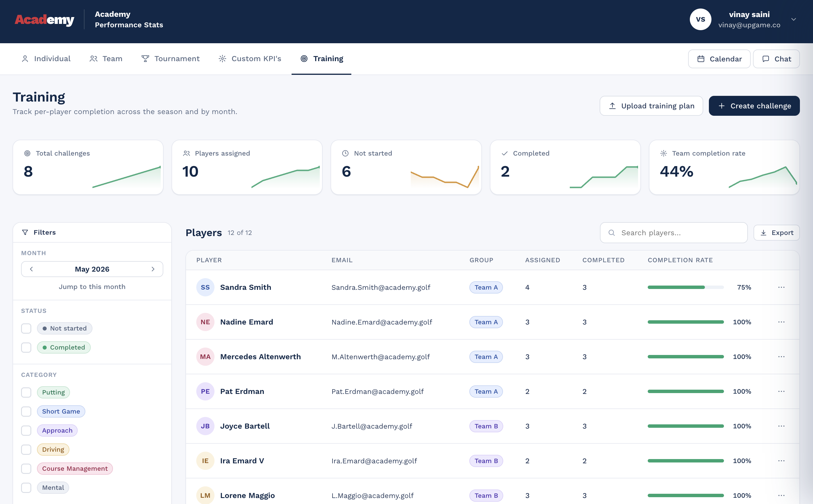Check the Approach category filter
Viewport: 813px width, 504px height.
point(26,430)
